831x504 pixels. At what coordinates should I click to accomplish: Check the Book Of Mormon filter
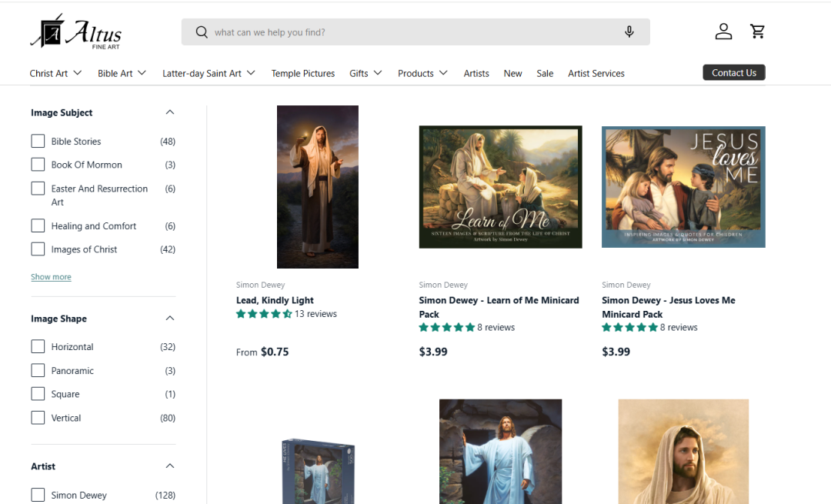coord(38,165)
